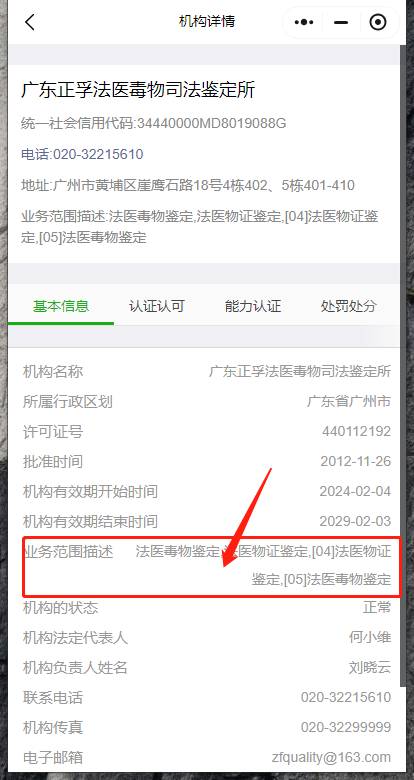414x780 pixels.
Task: Call the phone number 020-32215610 link
Action: point(82,154)
